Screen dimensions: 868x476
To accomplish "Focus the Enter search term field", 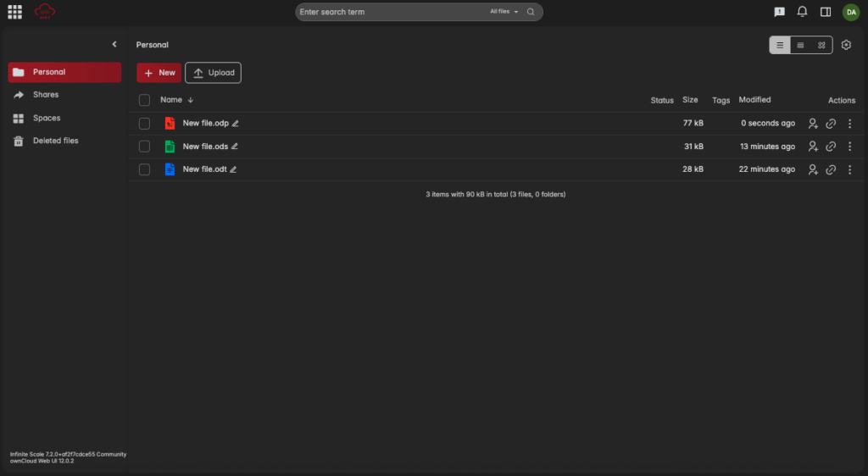I will [x=390, y=12].
